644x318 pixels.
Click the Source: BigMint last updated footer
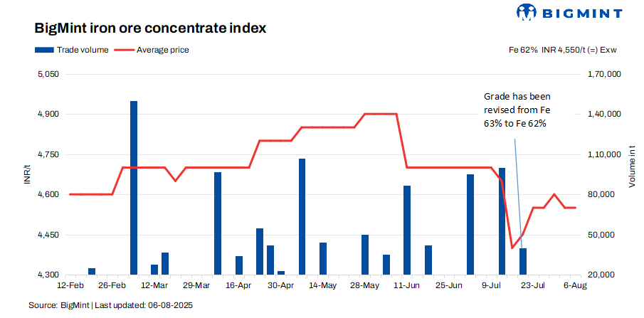coord(110,305)
